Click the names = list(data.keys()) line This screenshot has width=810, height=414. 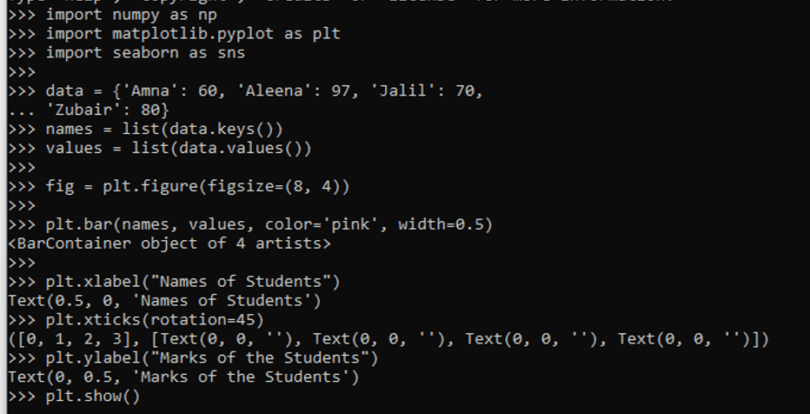tap(164, 129)
